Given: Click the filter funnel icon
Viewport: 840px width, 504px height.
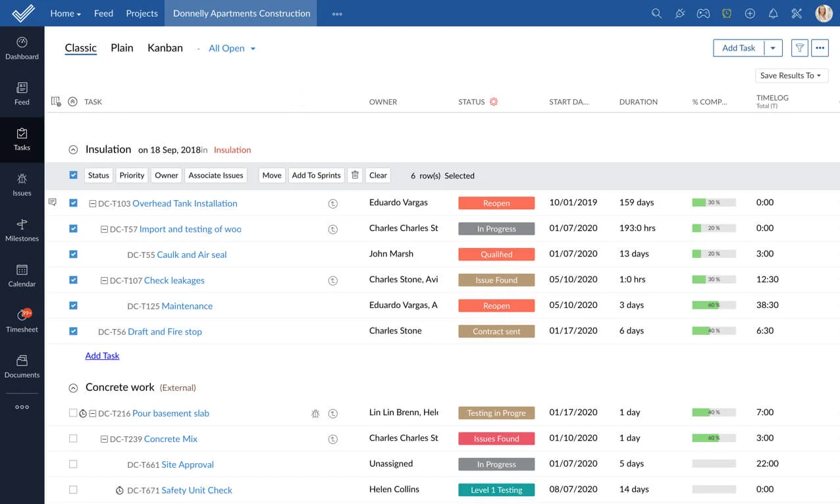Looking at the screenshot, I should click(799, 48).
